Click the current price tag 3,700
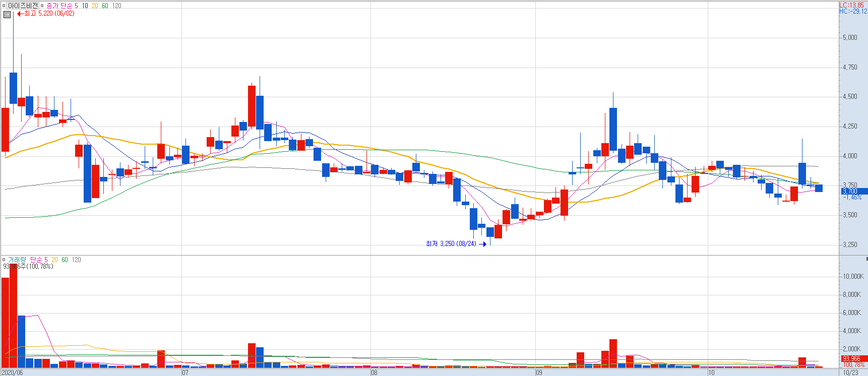The height and width of the screenshot is (376, 868). (x=854, y=192)
